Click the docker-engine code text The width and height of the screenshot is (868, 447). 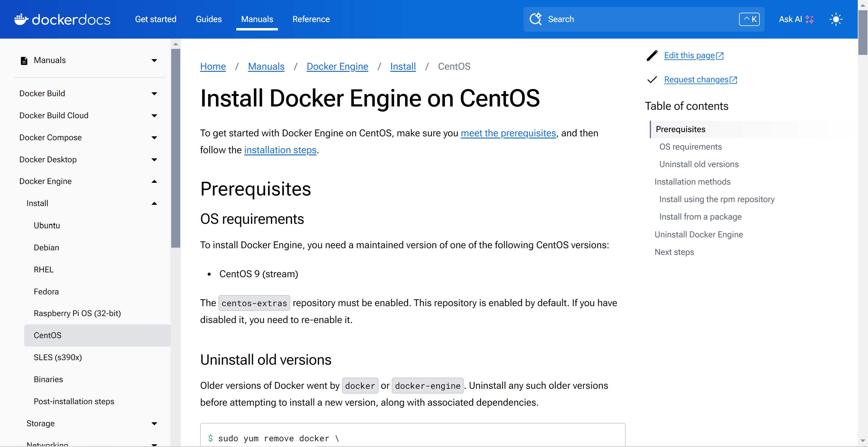[x=428, y=386]
